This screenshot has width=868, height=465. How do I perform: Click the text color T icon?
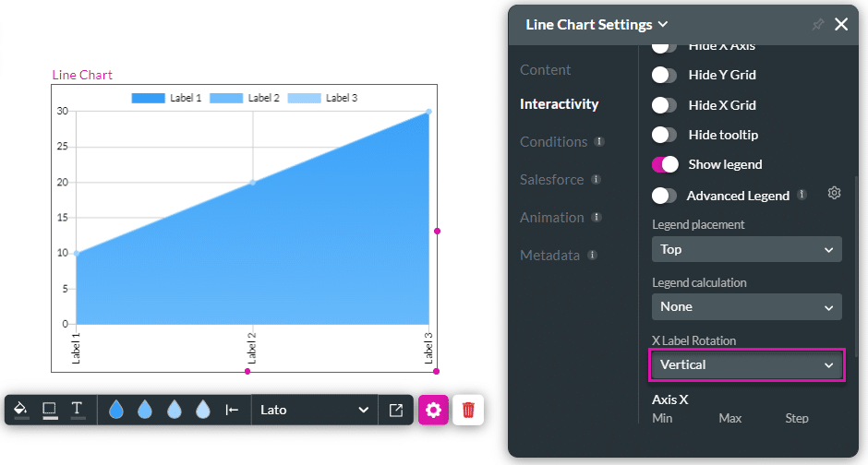point(78,410)
